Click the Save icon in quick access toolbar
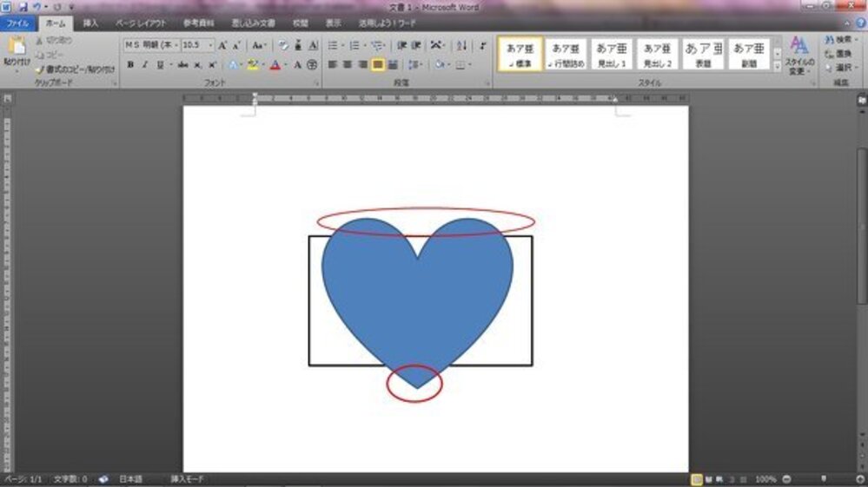The image size is (868, 487). pyautogui.click(x=23, y=6)
